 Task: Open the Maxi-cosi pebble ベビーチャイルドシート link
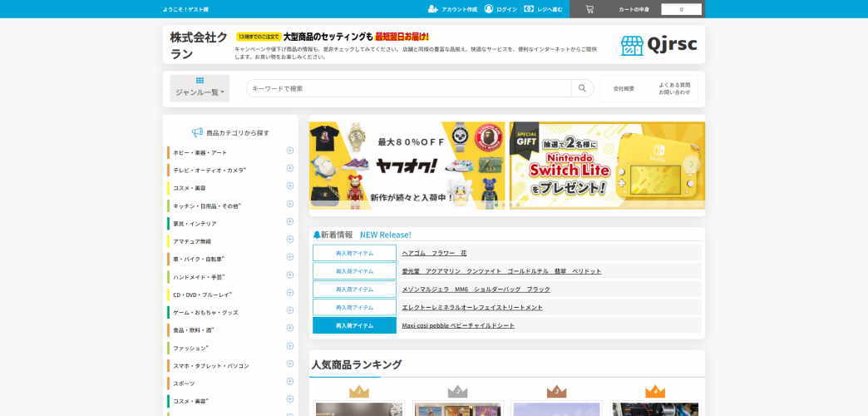[458, 325]
